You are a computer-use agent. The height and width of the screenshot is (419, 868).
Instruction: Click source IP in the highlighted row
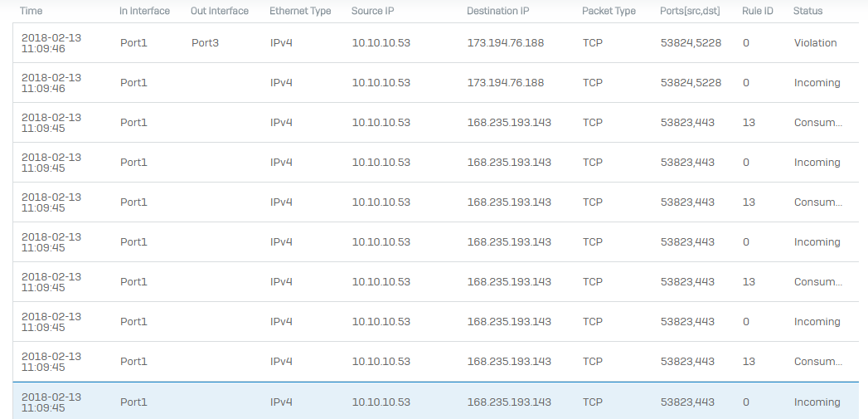(x=381, y=402)
